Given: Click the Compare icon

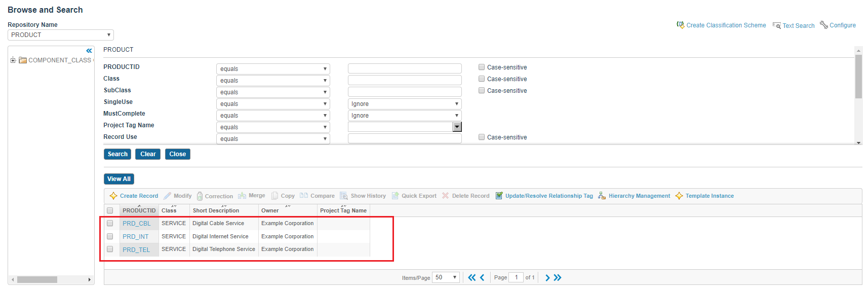Looking at the screenshot, I should (304, 195).
